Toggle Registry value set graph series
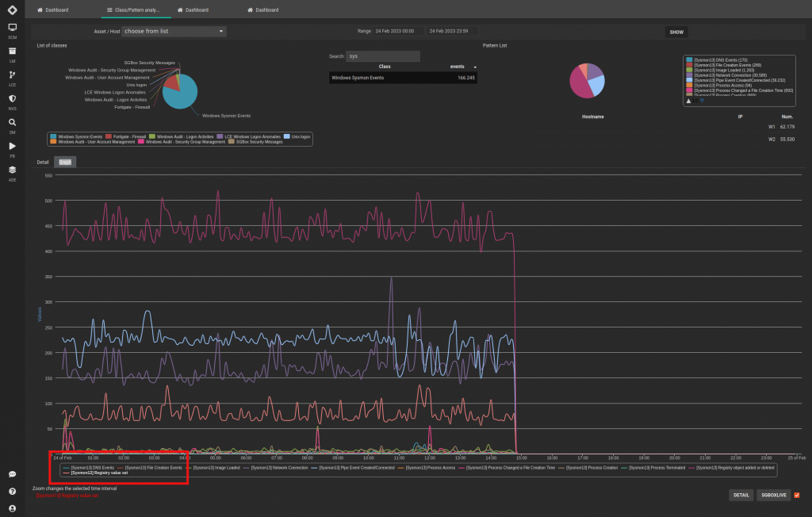Viewport: 812px width, 517px height. tap(95, 473)
